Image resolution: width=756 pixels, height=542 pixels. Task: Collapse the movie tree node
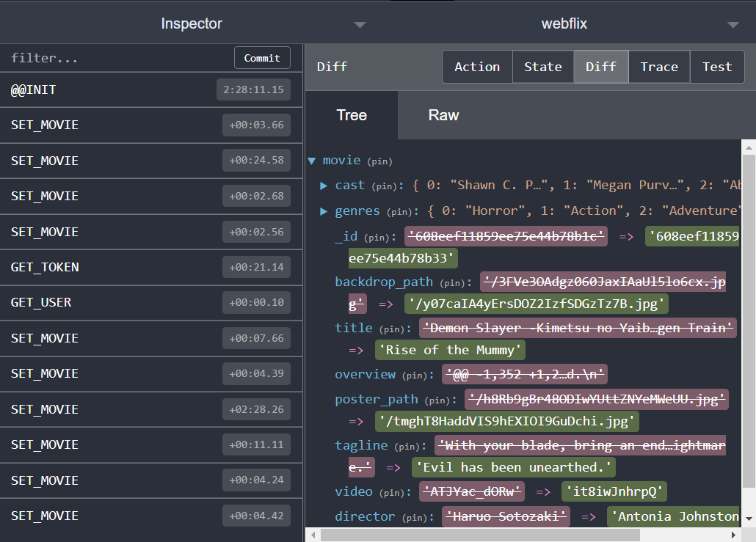point(311,161)
